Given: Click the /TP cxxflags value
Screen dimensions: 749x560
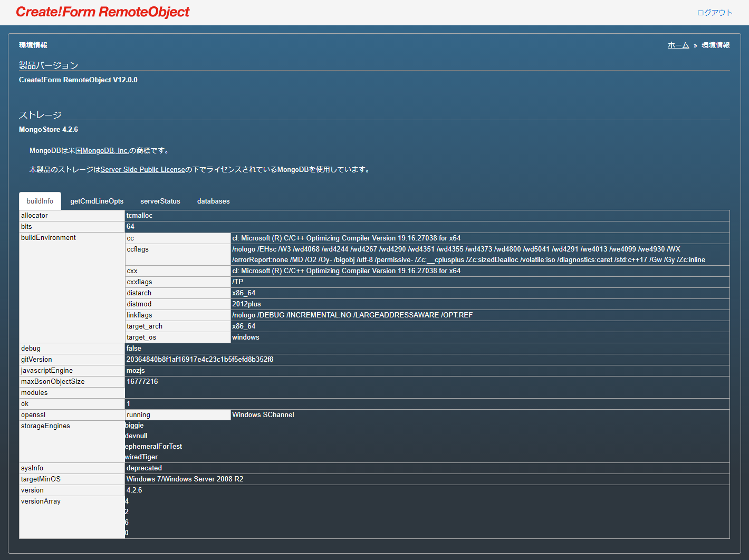Looking at the screenshot, I should pos(480,282).
